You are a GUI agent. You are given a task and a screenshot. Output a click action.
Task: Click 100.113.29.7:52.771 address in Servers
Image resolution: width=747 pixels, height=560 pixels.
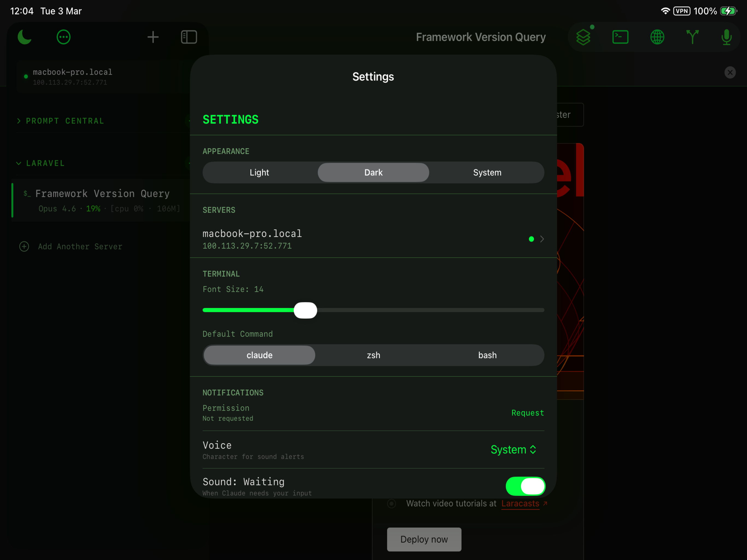247,246
